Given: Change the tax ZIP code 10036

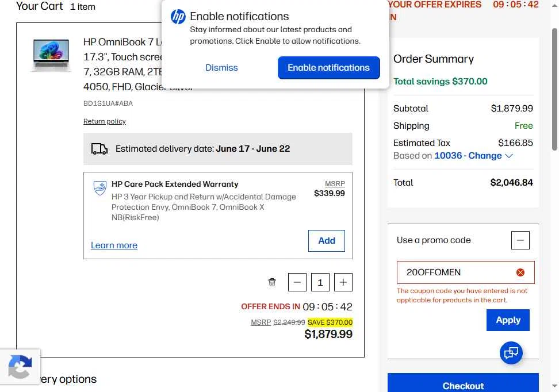Looking at the screenshot, I should tap(473, 156).
